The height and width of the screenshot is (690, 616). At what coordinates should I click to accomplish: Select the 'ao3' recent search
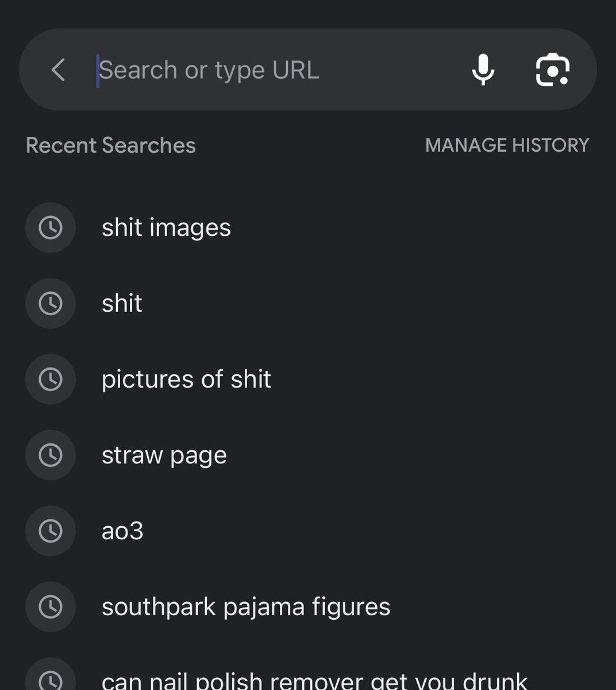(308, 531)
